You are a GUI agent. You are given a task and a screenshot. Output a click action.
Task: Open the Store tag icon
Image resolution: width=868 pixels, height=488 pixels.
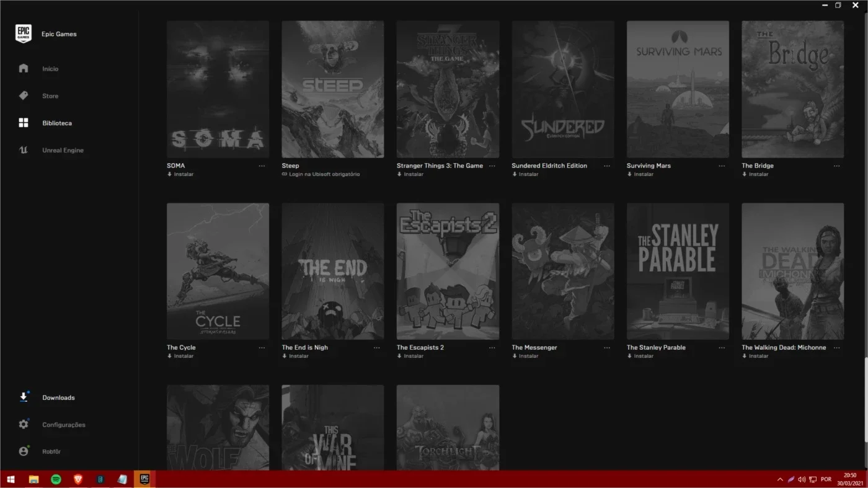24,95
